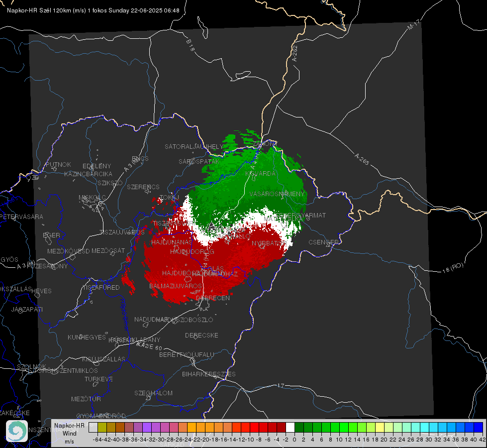Click the HEVES town label
The image size is (487, 448).
(42, 291)
